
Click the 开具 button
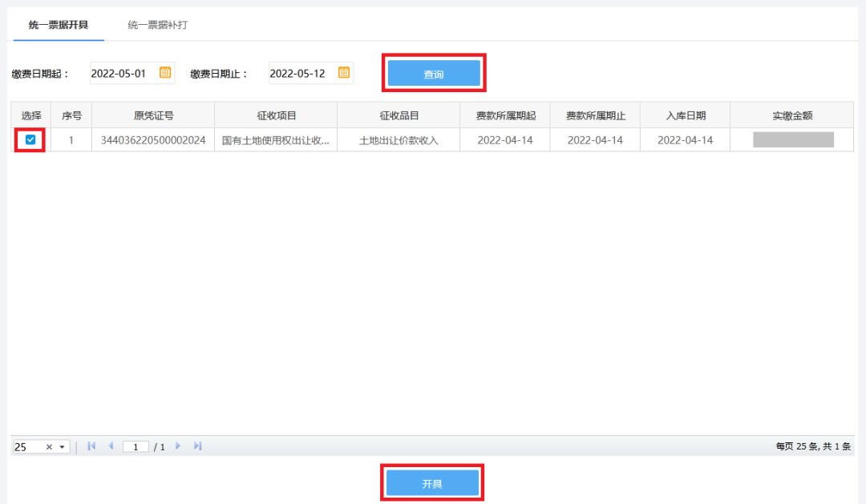[x=432, y=484]
